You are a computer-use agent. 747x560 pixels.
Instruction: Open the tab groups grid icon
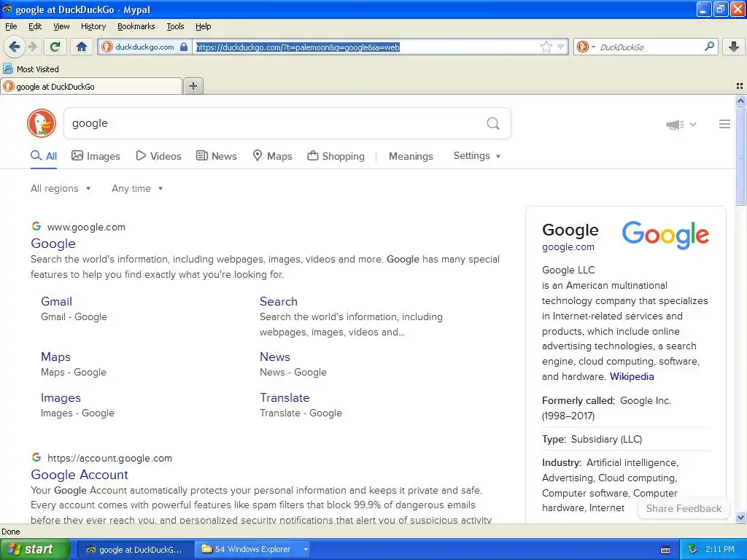coord(740,86)
